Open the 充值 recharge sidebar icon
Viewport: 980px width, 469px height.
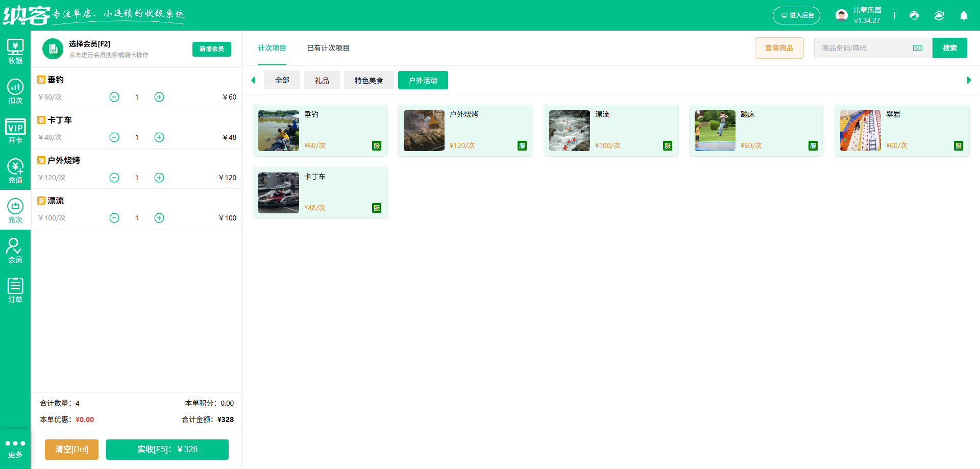15,171
